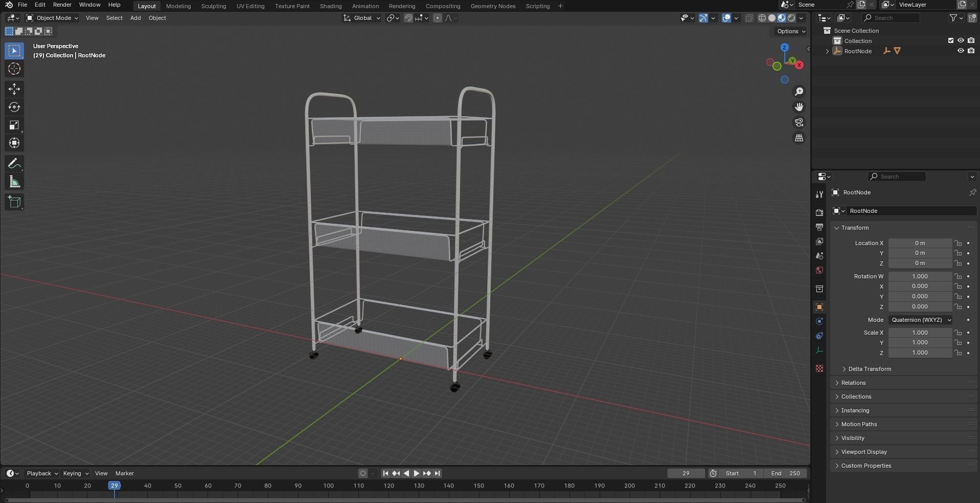Disable RootNode in renders camera icon

[971, 51]
